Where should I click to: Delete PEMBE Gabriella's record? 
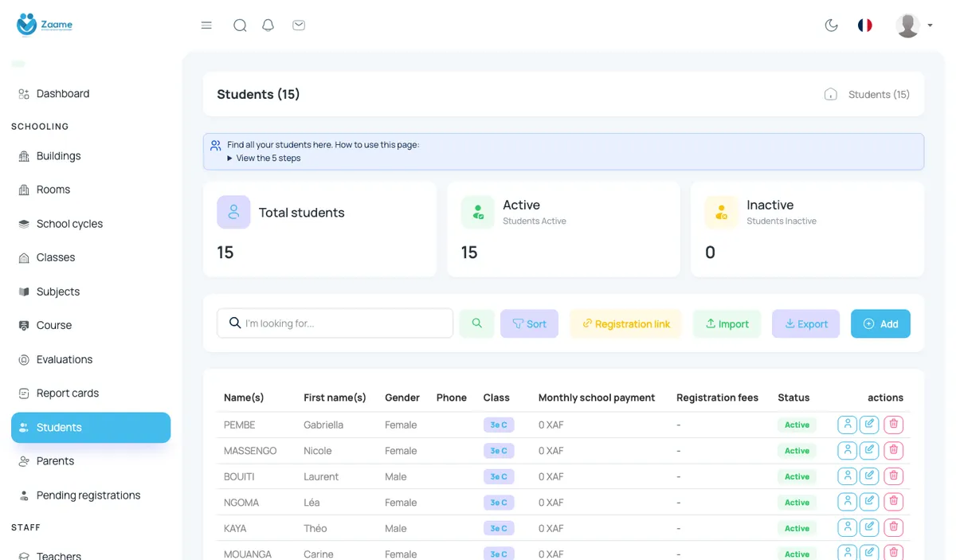894,425
